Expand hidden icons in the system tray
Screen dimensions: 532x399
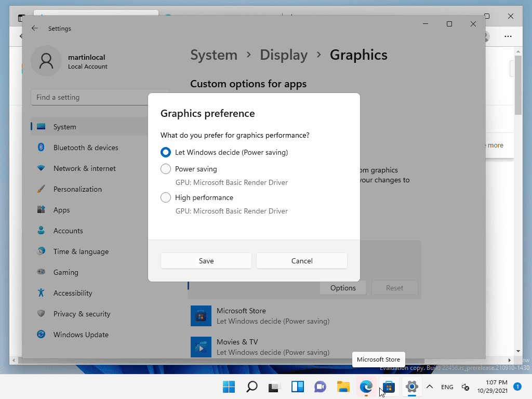(x=430, y=388)
